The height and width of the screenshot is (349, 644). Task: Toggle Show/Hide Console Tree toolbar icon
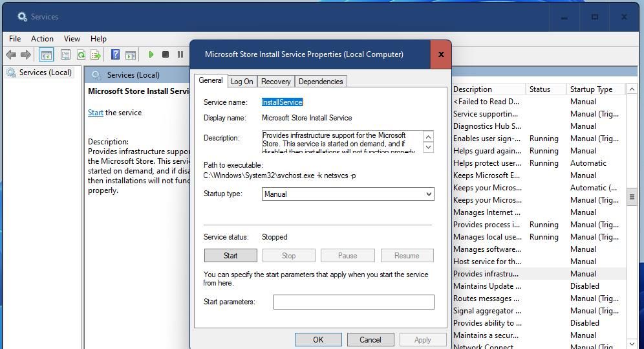pos(47,54)
